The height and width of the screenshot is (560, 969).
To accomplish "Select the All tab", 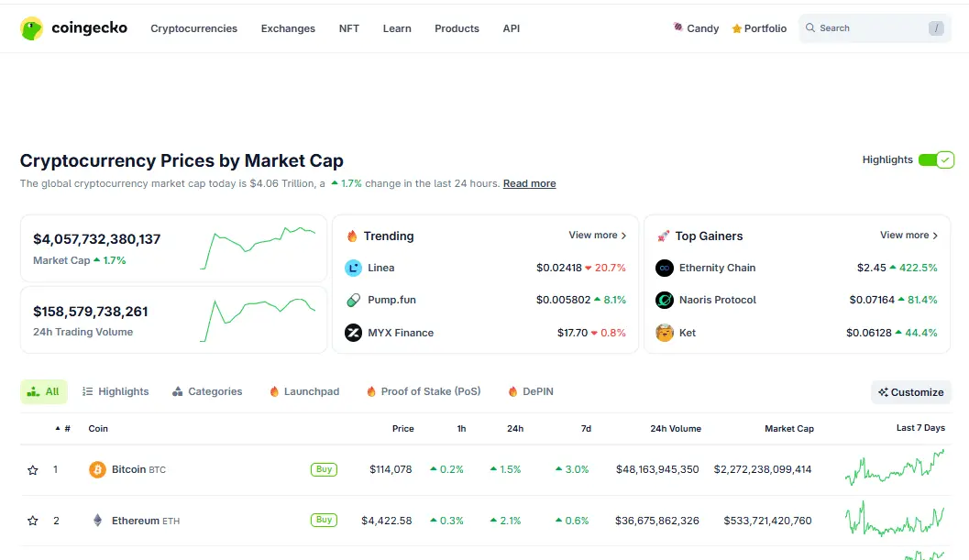I will 44,391.
